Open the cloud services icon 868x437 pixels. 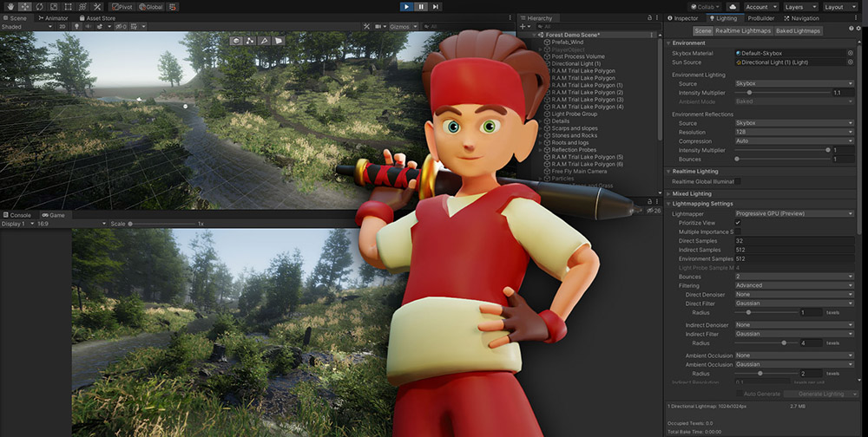(x=733, y=7)
